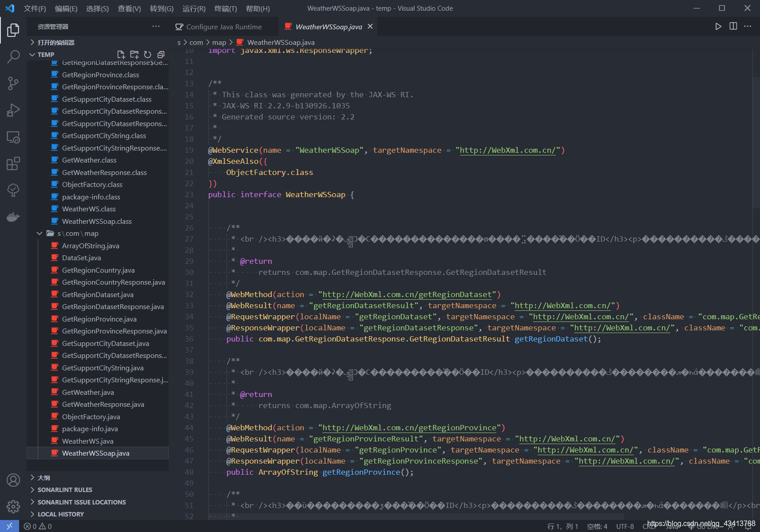
Task: Open package-info.java file
Action: click(98, 429)
